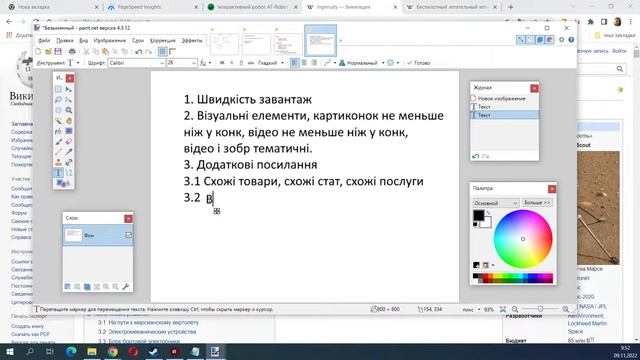The height and width of the screenshot is (360, 640).
Task: Open layer properties wrench icon
Action: point(125,287)
